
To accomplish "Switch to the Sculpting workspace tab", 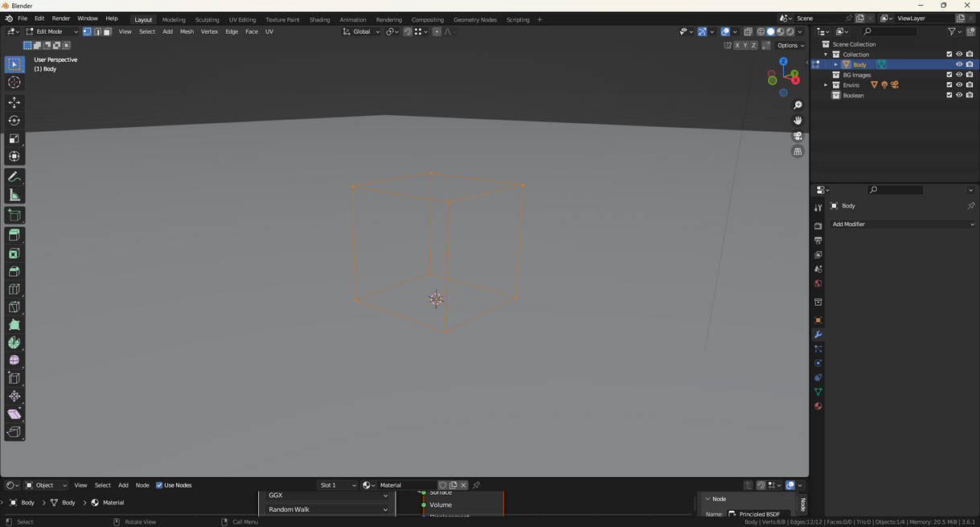I will pyautogui.click(x=207, y=19).
